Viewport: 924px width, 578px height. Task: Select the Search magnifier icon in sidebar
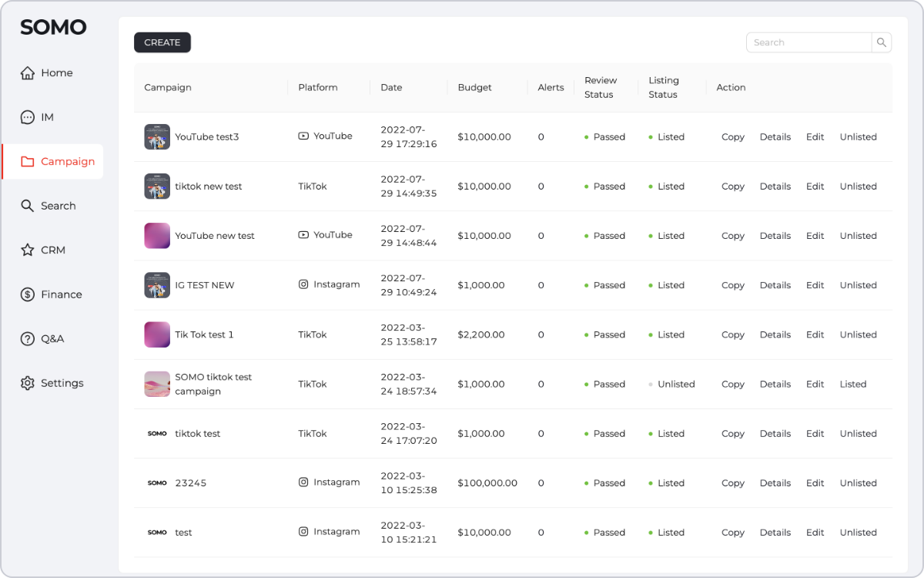28,206
